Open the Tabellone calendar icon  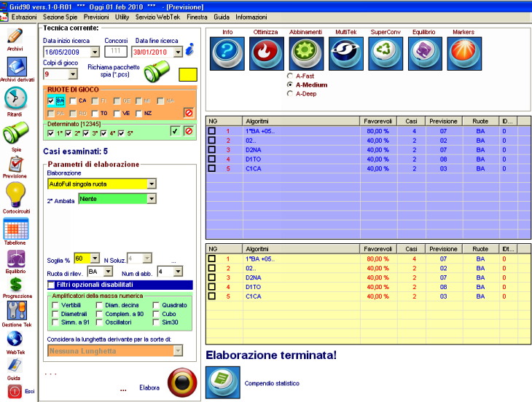tap(15, 229)
